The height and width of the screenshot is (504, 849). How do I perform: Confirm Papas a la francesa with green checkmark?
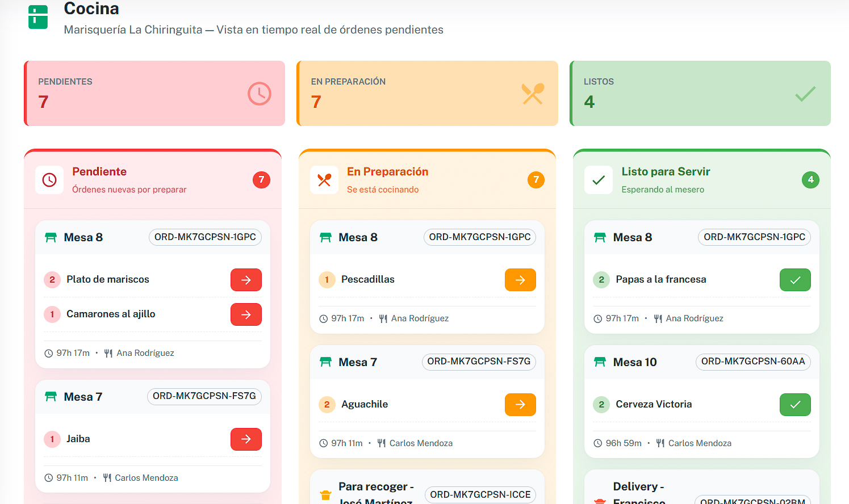click(x=795, y=280)
